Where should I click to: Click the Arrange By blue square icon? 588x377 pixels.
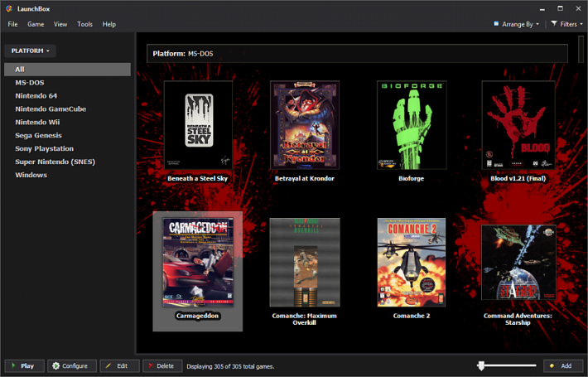[496, 24]
